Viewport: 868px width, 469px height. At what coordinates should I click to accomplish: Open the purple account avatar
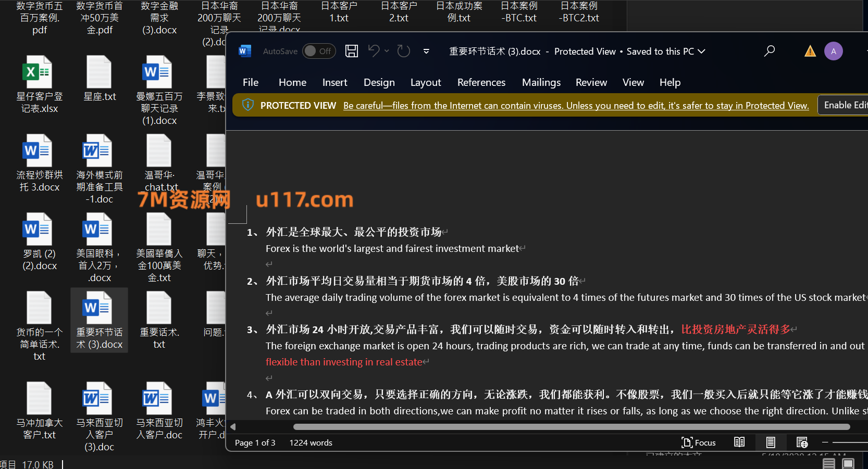coord(833,51)
